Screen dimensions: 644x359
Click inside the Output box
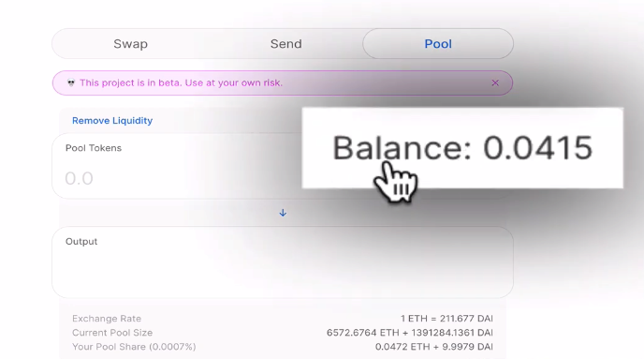pos(283,262)
